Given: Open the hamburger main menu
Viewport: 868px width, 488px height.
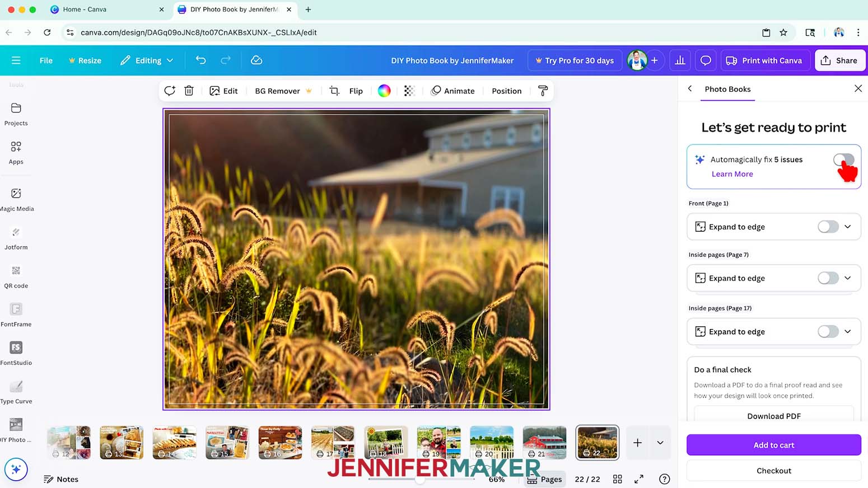Looking at the screenshot, I should pos(16,60).
